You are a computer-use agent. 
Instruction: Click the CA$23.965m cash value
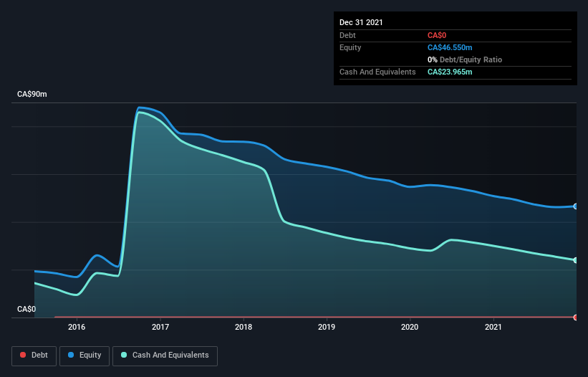[x=450, y=72]
